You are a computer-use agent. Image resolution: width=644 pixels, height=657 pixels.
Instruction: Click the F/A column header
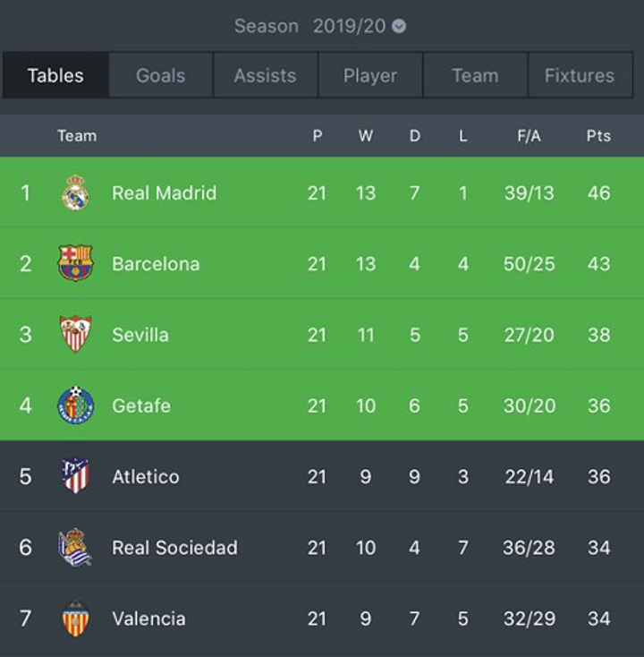tap(529, 136)
